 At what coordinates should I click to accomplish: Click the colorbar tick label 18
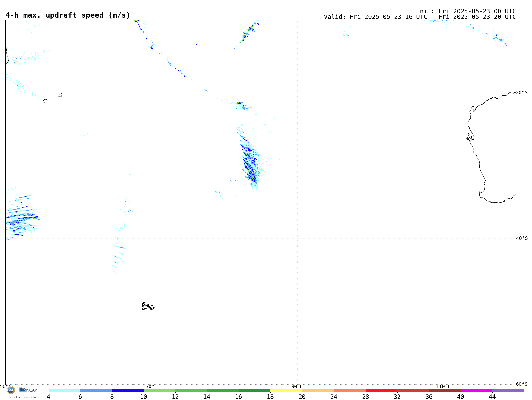[270, 397]
